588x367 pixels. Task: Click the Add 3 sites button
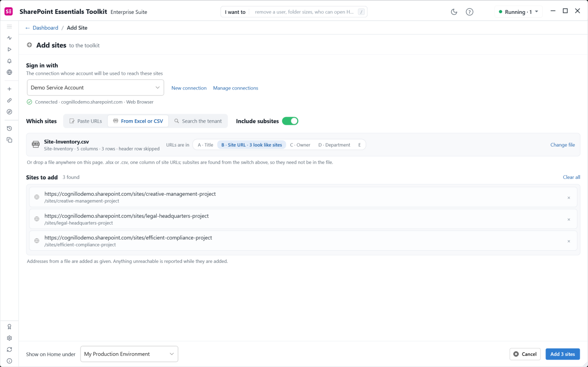[x=562, y=354]
